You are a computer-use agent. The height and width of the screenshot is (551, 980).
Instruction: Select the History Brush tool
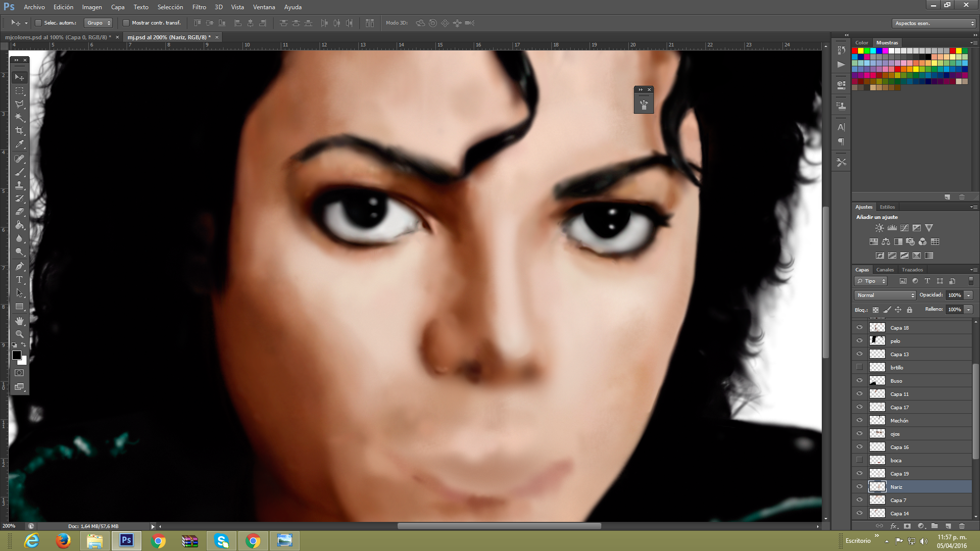coord(19,198)
